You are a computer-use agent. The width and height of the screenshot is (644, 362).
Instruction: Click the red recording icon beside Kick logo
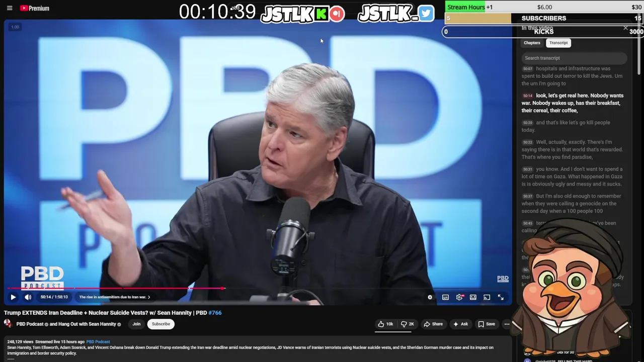[337, 14]
